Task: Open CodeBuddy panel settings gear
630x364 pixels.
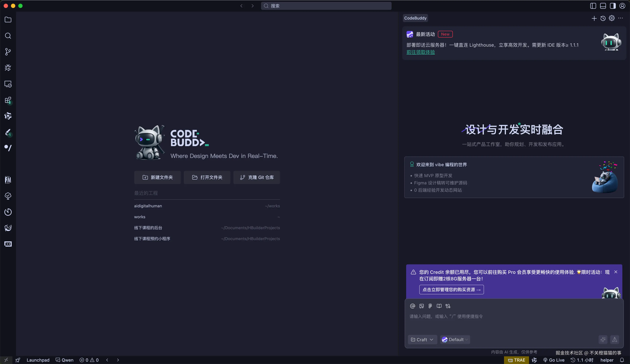Action: [612, 18]
